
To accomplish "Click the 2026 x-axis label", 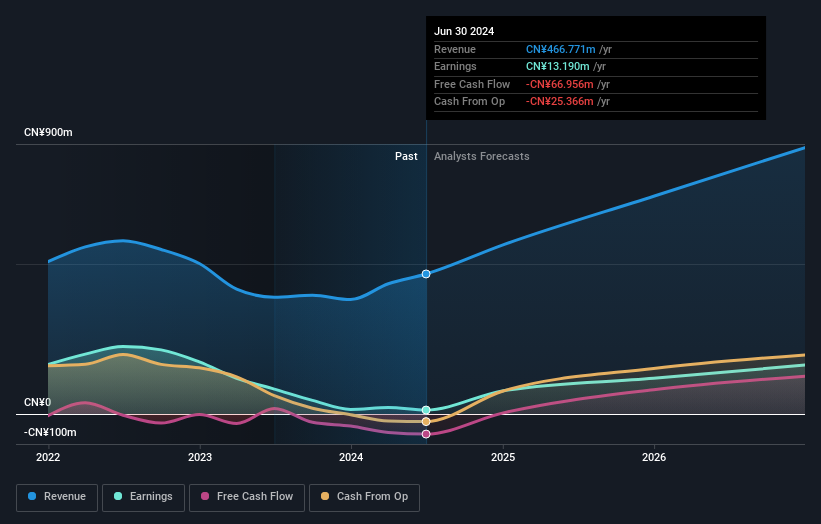I will tap(654, 457).
